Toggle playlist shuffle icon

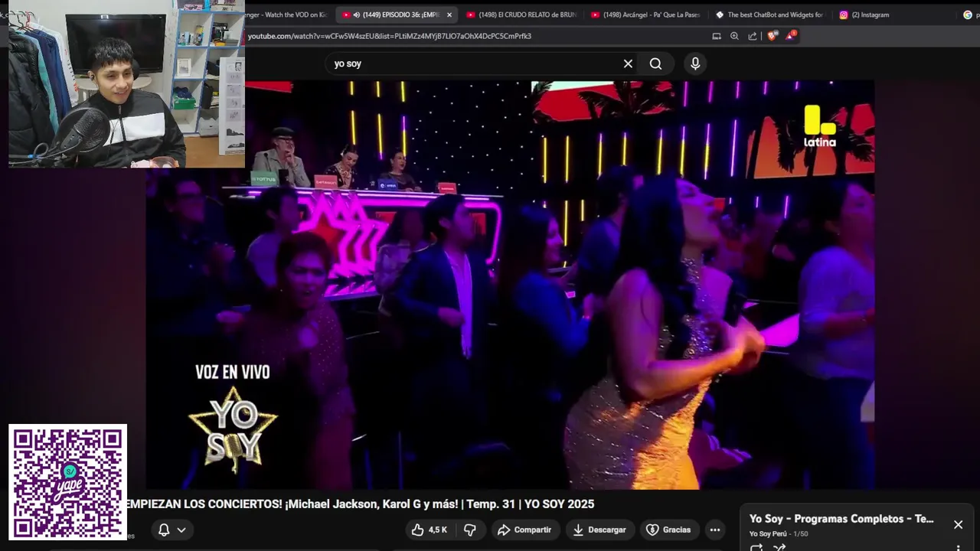pyautogui.click(x=779, y=547)
